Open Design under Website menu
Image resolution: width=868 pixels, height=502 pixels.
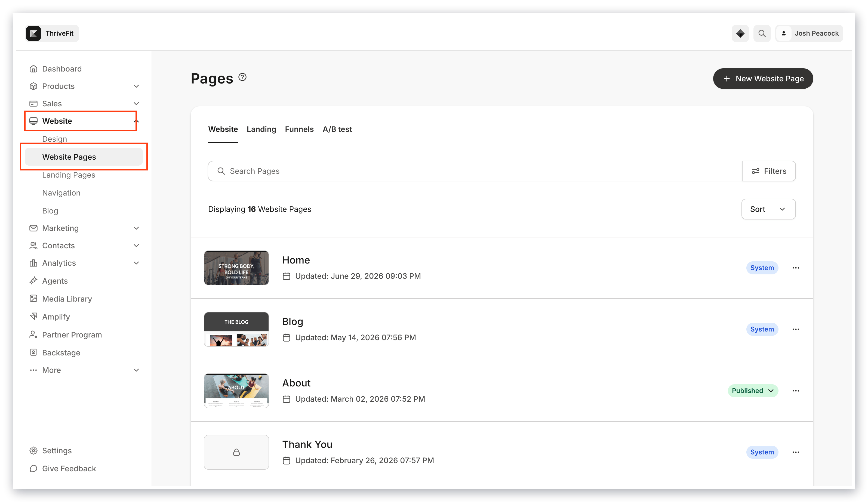pos(54,139)
